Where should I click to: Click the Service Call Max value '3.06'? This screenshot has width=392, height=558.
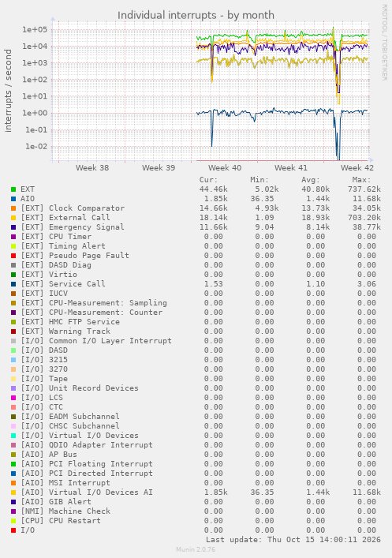pos(367,284)
